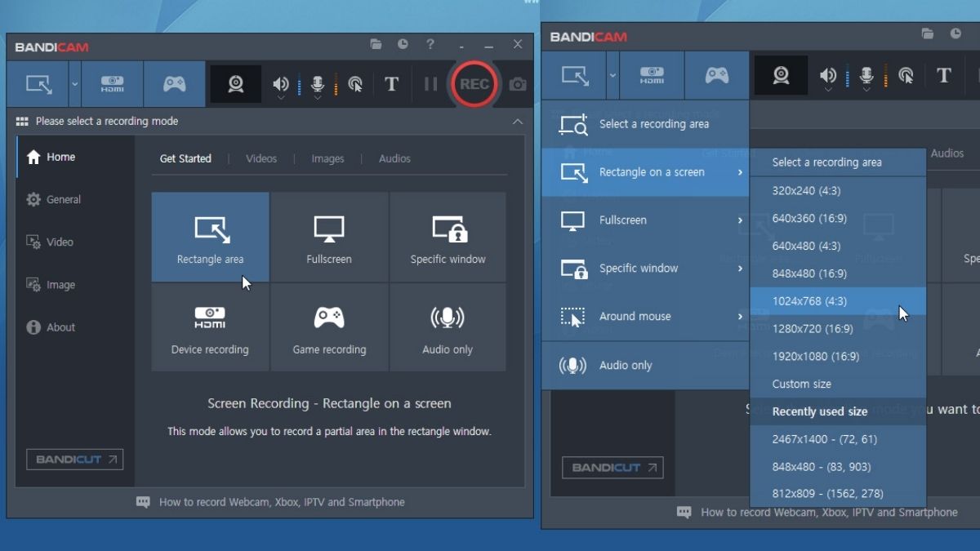Open scheduled recording clock icon, left window

pyautogui.click(x=403, y=44)
